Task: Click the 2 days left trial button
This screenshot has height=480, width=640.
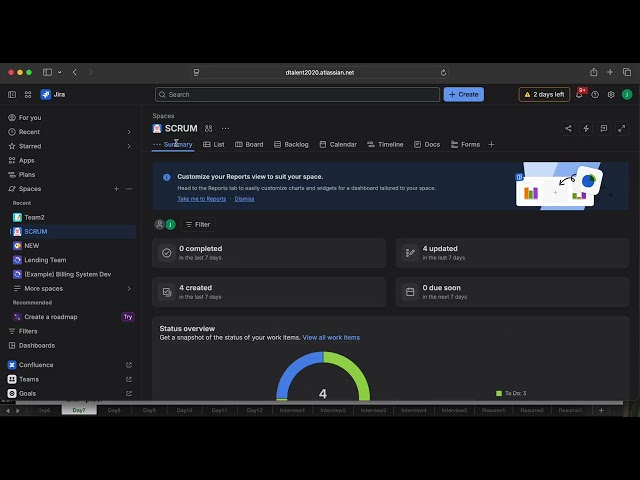Action: (x=544, y=94)
